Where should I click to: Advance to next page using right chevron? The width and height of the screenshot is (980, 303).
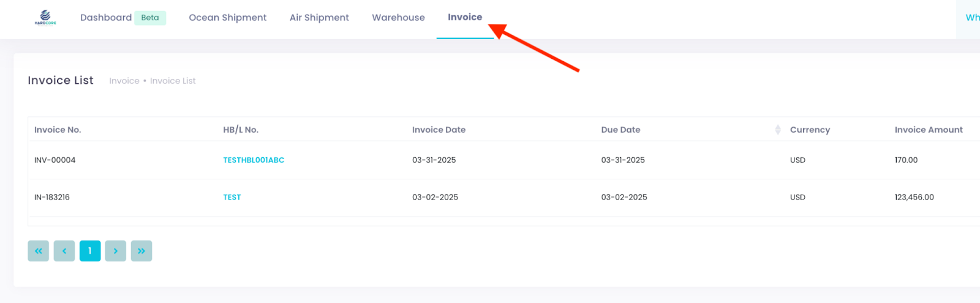(115, 251)
